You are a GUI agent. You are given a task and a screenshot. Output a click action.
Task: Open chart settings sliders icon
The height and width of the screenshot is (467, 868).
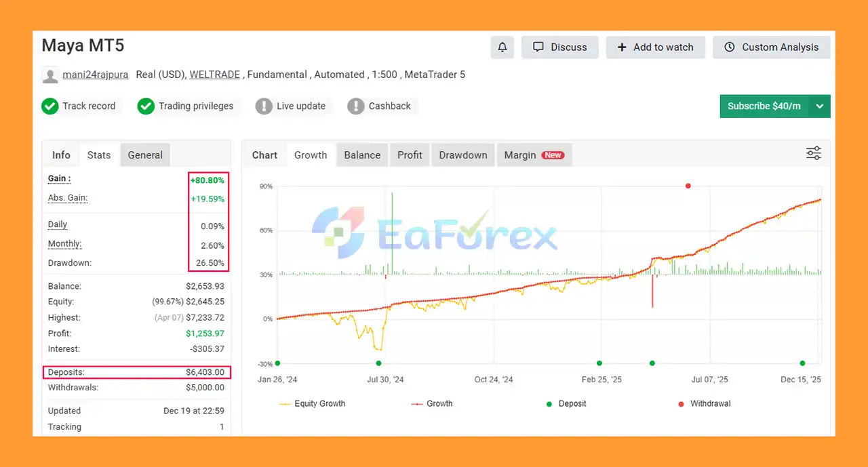(813, 153)
